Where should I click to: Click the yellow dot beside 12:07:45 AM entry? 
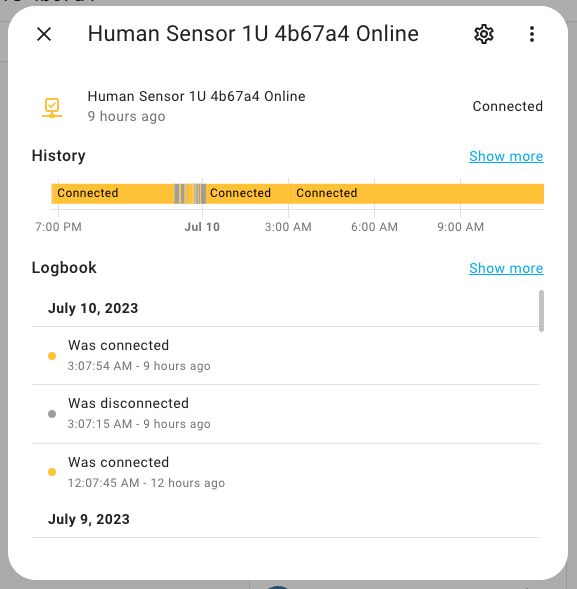pyautogui.click(x=52, y=472)
